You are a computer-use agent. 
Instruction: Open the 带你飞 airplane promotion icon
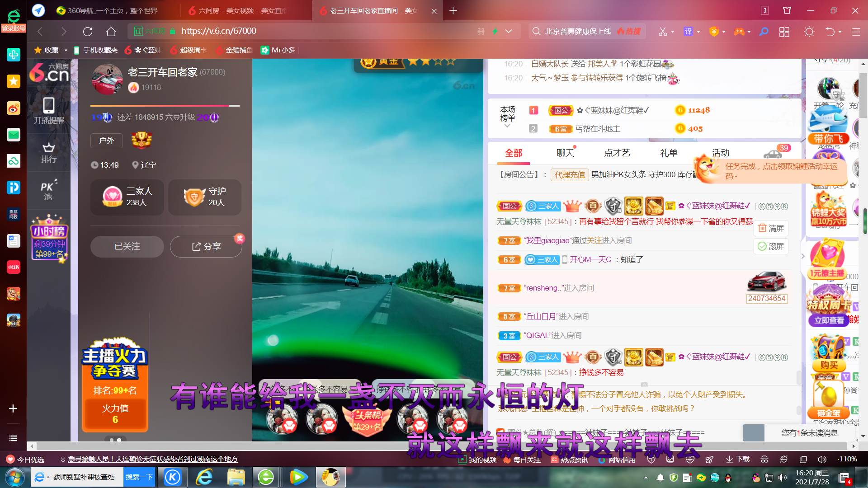[828, 125]
